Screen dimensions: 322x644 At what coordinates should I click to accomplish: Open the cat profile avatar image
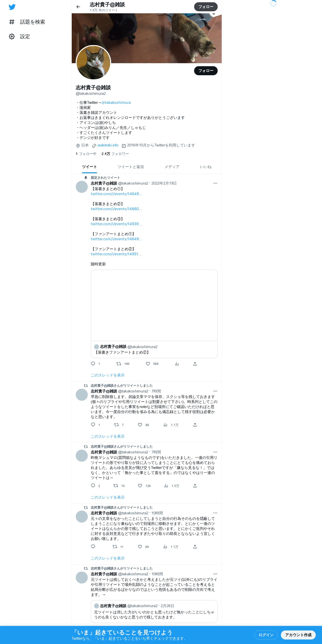[x=93, y=63]
